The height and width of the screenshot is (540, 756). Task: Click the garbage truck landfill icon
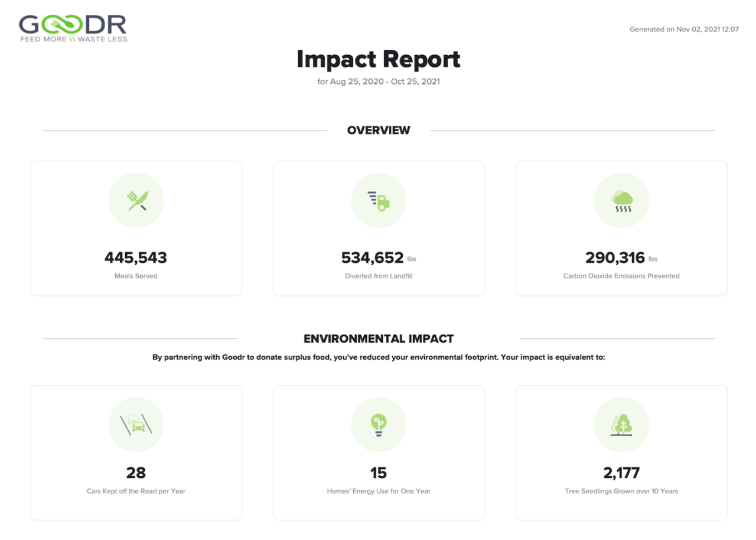pos(379,201)
